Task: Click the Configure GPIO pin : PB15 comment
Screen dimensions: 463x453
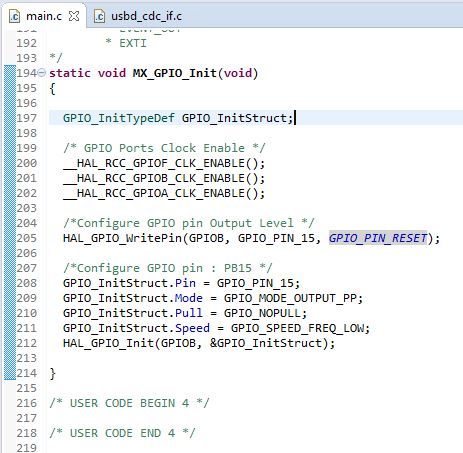Action: coord(168,268)
